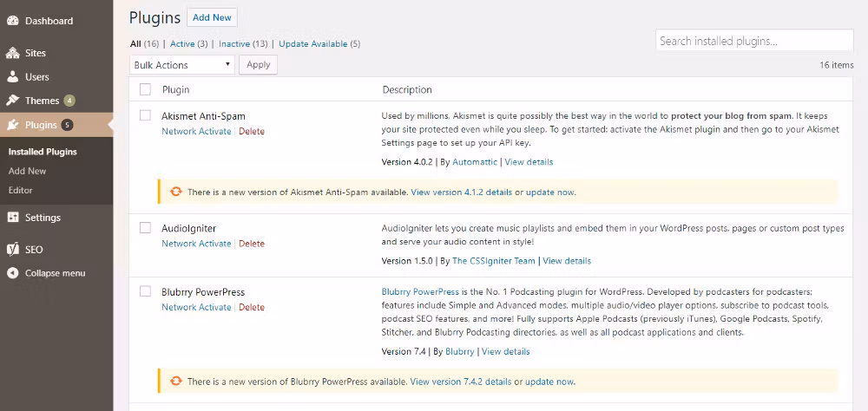Click the Apply bulk action button
Screen dimensions: 868x411
click(x=258, y=65)
